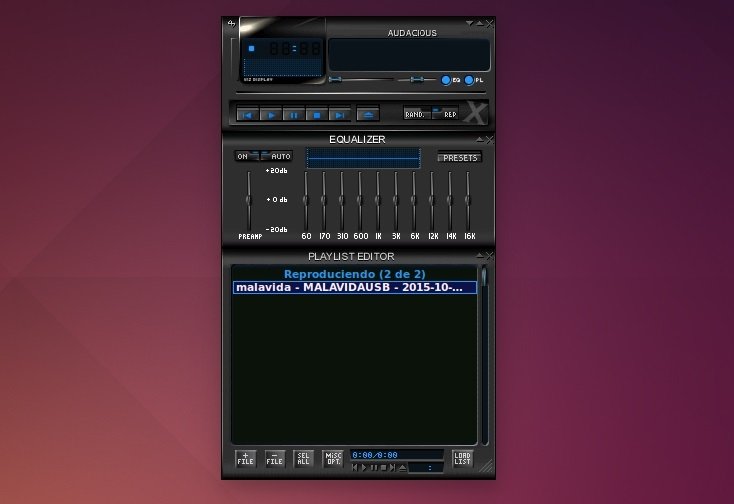Open files with the Eject button
Screen dimensions: 734x504
pyautogui.click(x=368, y=114)
